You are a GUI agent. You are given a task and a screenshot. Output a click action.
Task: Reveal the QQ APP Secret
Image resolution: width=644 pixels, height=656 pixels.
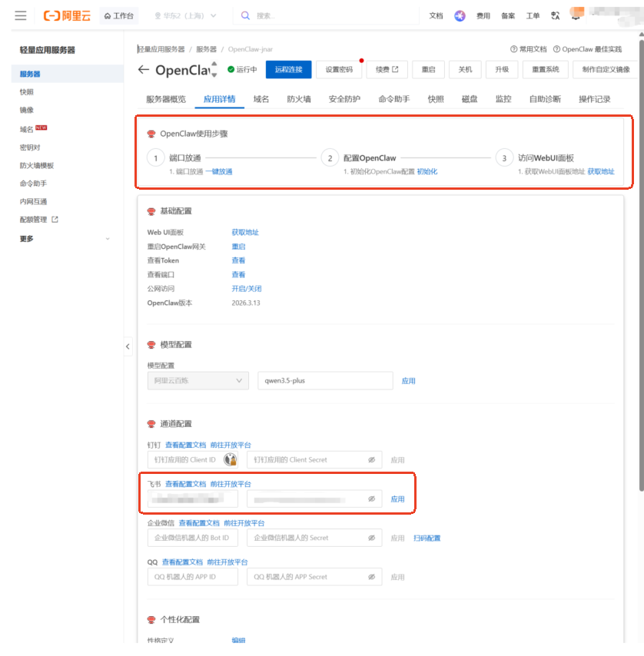[371, 577]
